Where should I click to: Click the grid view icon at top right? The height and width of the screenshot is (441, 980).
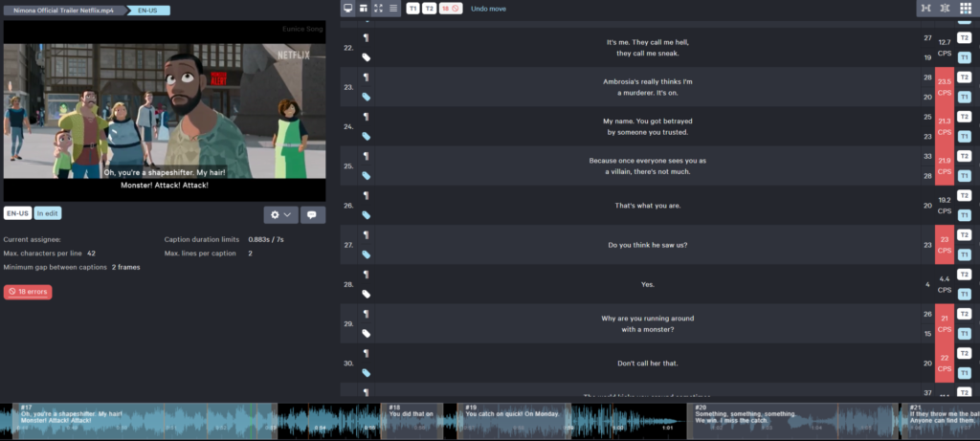pyautogui.click(x=965, y=9)
